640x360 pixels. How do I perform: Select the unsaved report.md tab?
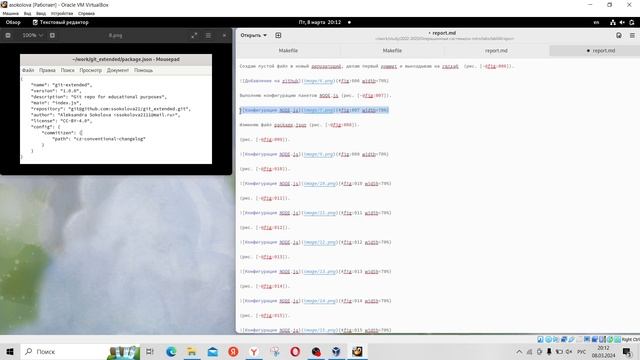point(594,51)
